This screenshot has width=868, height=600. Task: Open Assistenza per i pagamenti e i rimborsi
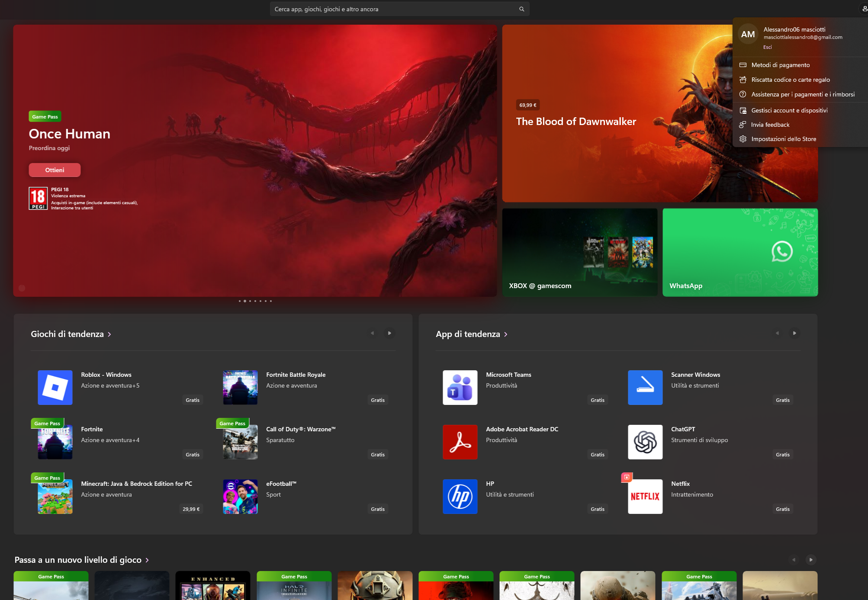[800, 94]
